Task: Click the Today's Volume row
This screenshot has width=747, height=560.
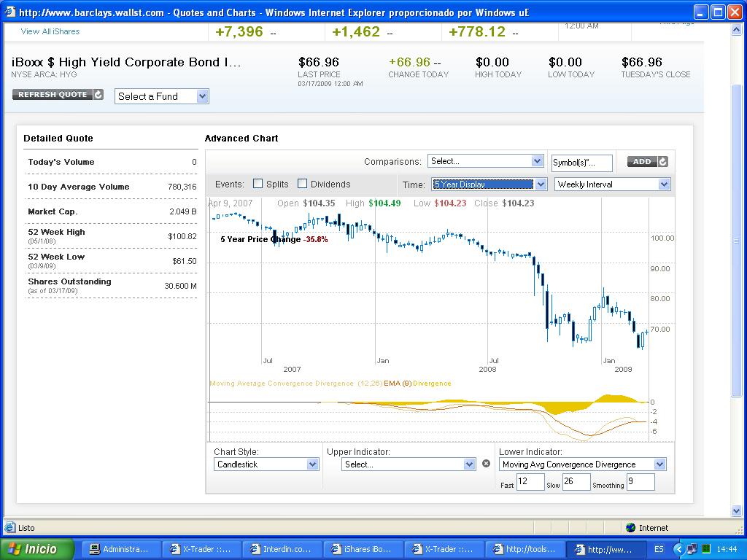Action: click(112, 162)
